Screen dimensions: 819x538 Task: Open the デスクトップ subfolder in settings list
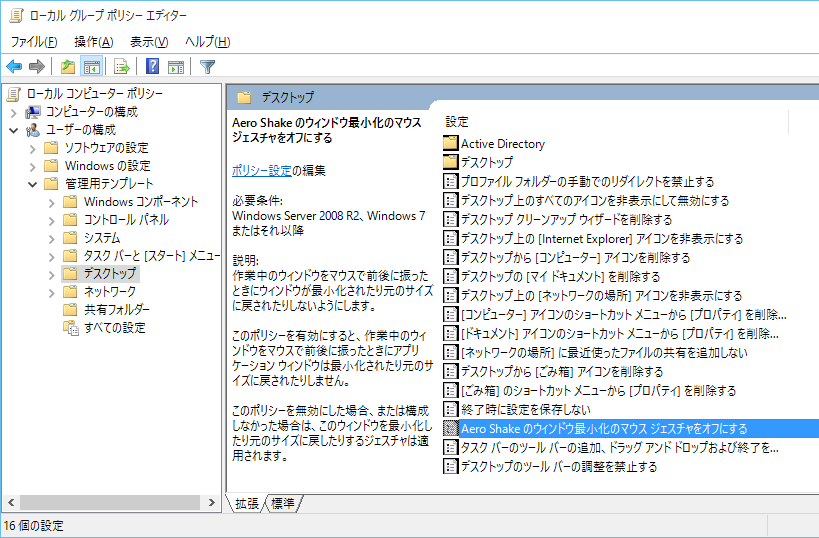point(487,162)
